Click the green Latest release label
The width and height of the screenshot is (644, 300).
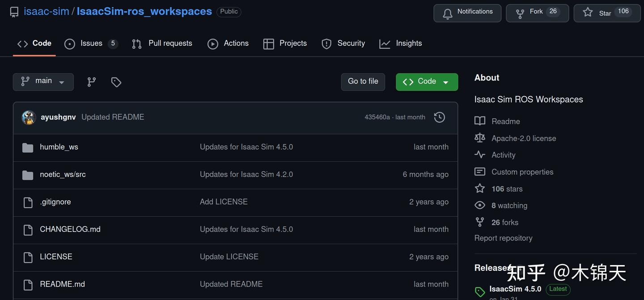coord(558,289)
